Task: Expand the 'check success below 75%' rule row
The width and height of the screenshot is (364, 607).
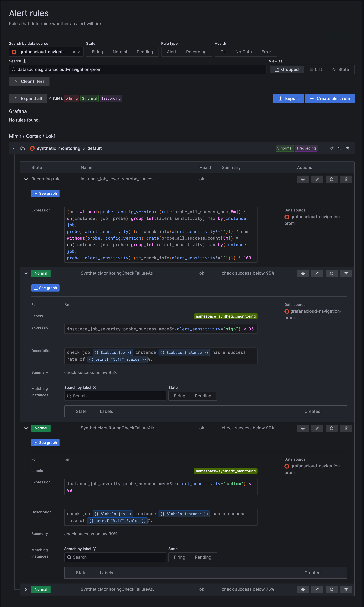Action: pyautogui.click(x=26, y=589)
